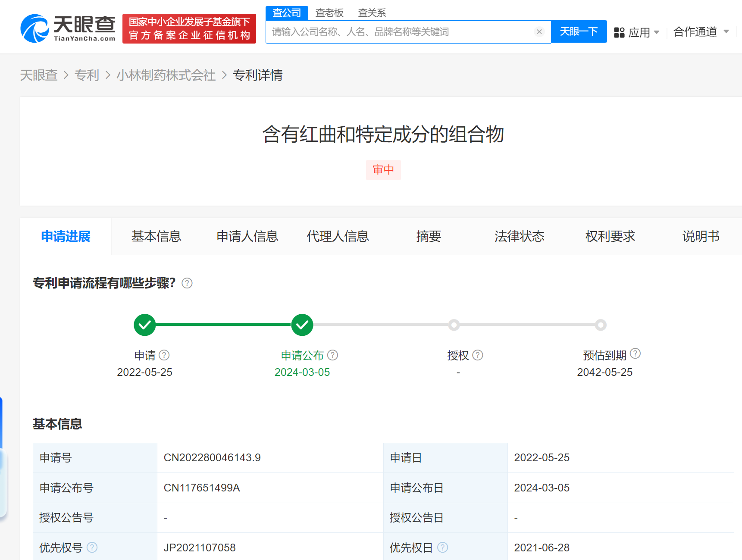Select 申请公布日 value 2024-03-05 in table
The height and width of the screenshot is (560, 742).
click(x=542, y=488)
